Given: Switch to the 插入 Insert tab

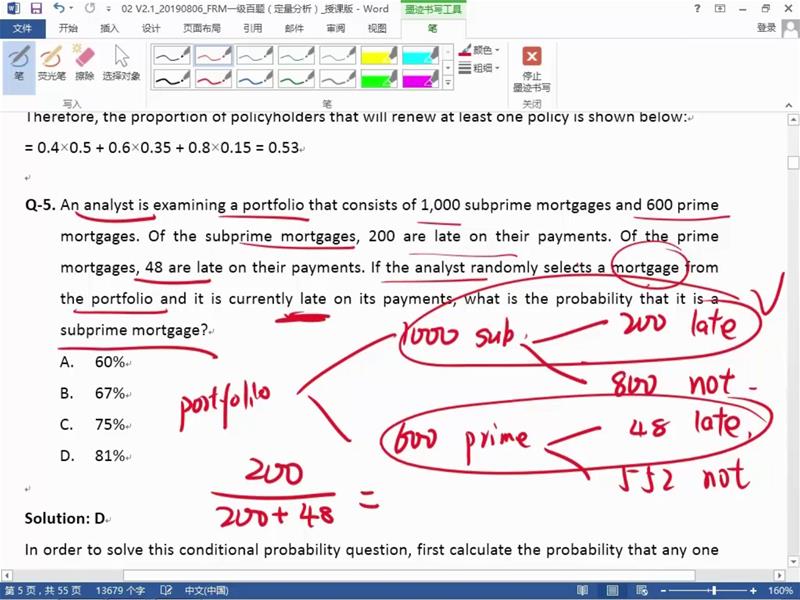Looking at the screenshot, I should (x=109, y=29).
